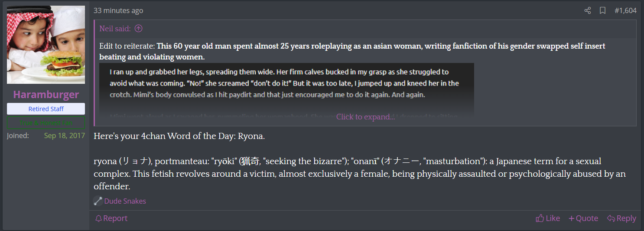Open the Haramburger user profile name

point(46,95)
